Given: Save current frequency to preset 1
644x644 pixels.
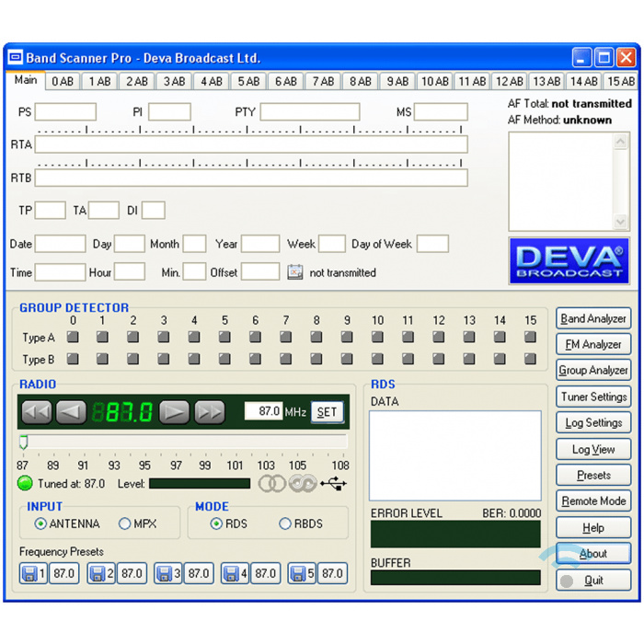Looking at the screenshot, I should (29, 573).
